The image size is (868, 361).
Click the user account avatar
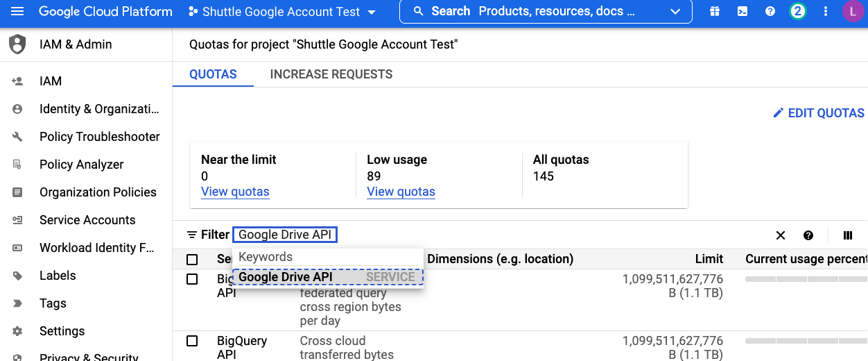(x=852, y=12)
